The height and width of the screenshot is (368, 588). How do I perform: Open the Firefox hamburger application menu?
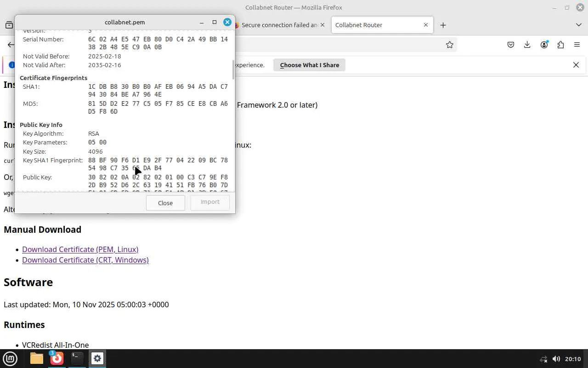[x=577, y=45]
